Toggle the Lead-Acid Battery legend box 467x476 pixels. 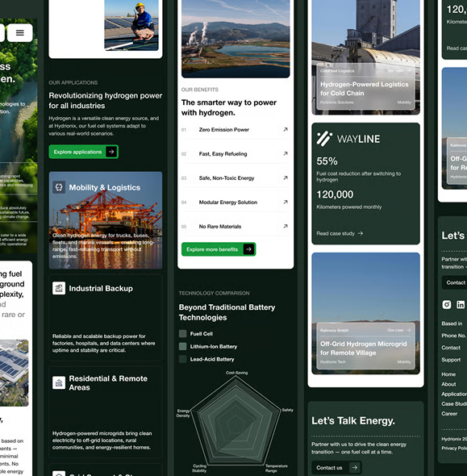coord(182,359)
